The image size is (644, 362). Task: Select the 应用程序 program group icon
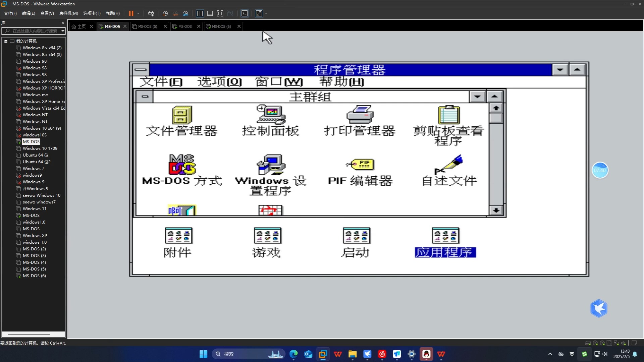click(x=445, y=236)
